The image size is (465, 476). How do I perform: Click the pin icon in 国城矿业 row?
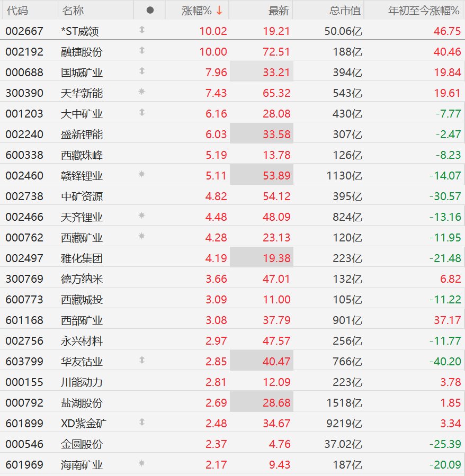pos(141,71)
